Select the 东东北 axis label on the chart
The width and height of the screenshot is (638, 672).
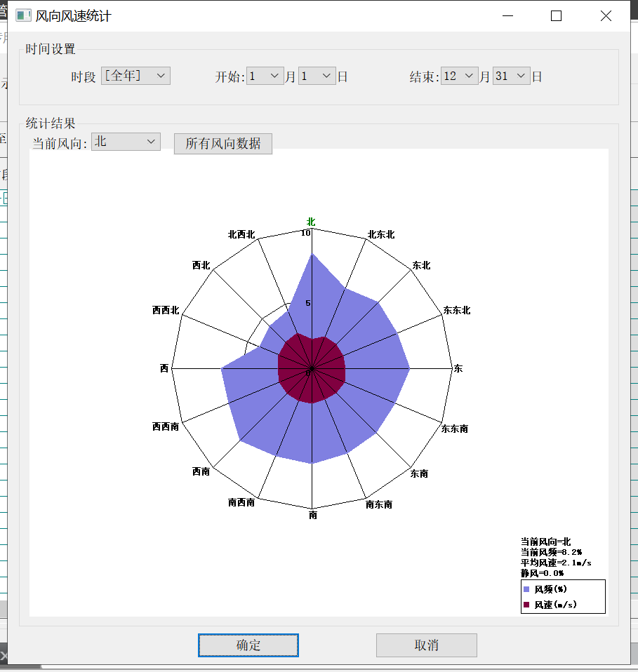point(456,310)
